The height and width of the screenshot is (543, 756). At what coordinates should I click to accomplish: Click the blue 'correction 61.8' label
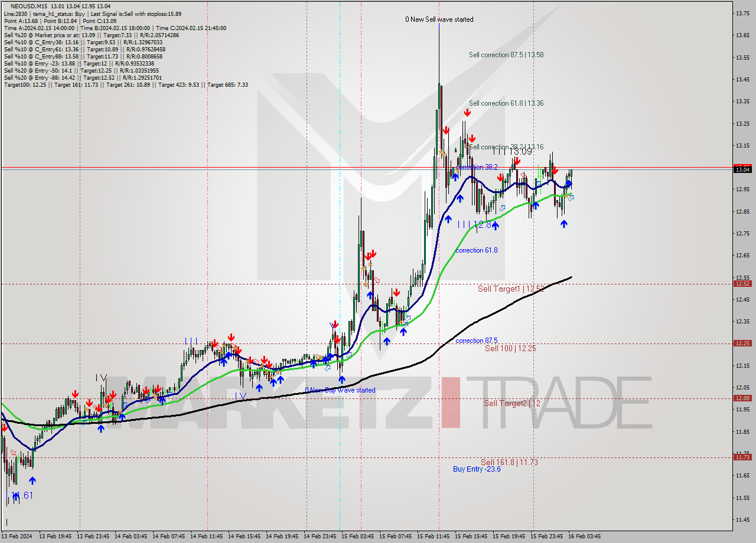476,250
